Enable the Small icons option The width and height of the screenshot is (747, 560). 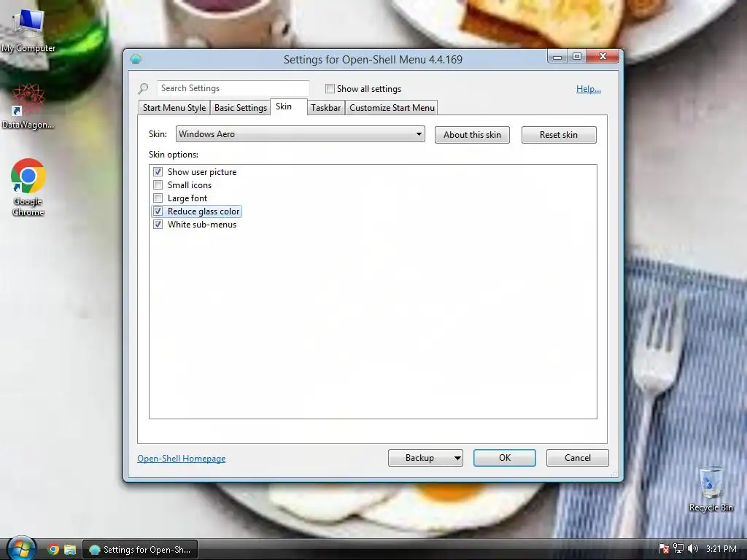158,184
